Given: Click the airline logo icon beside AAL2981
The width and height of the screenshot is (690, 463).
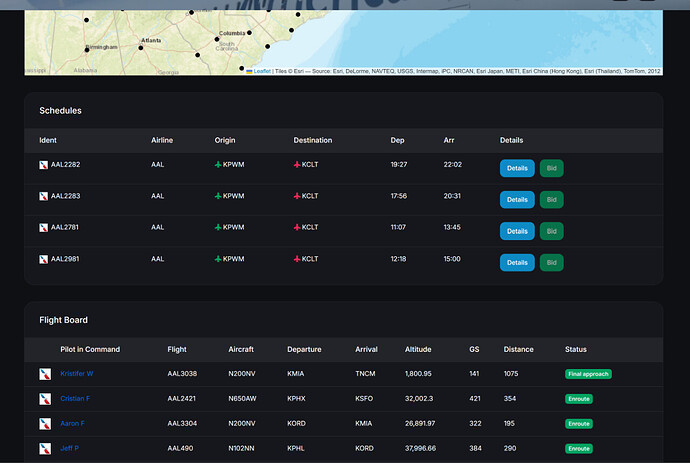Looking at the screenshot, I should coord(44,259).
